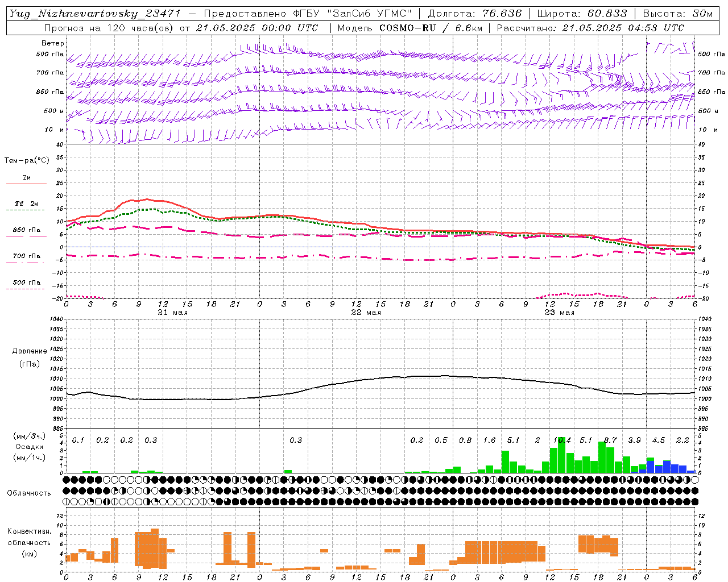The width and height of the screenshot is (728, 582).
Task: Click the 8.7 three-hour precipitation value
Action: point(610,440)
